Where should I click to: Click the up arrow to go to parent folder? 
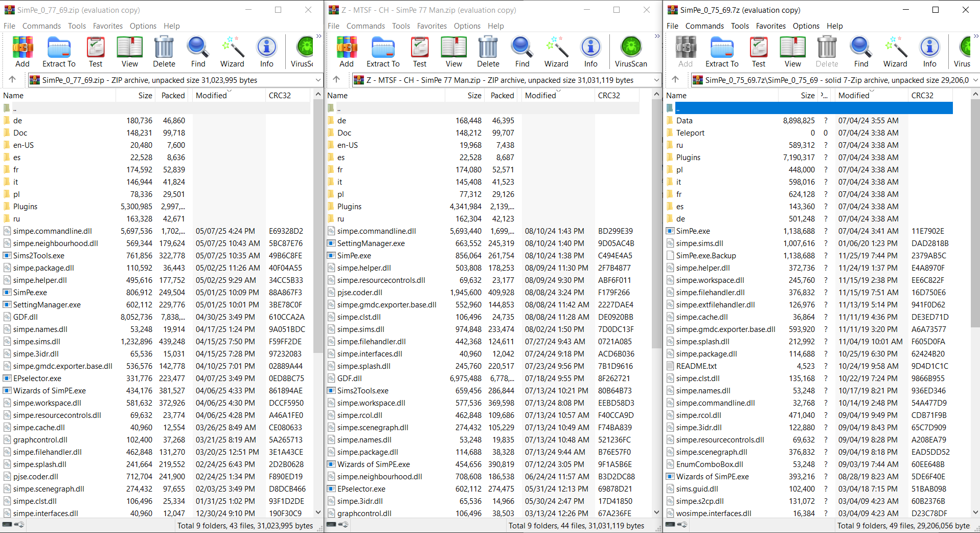[12, 80]
